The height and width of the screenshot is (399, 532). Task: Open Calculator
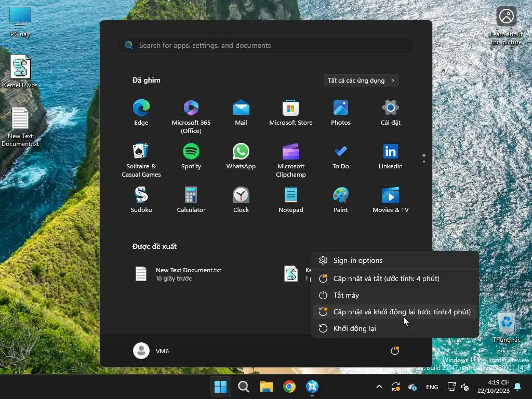pos(191,200)
